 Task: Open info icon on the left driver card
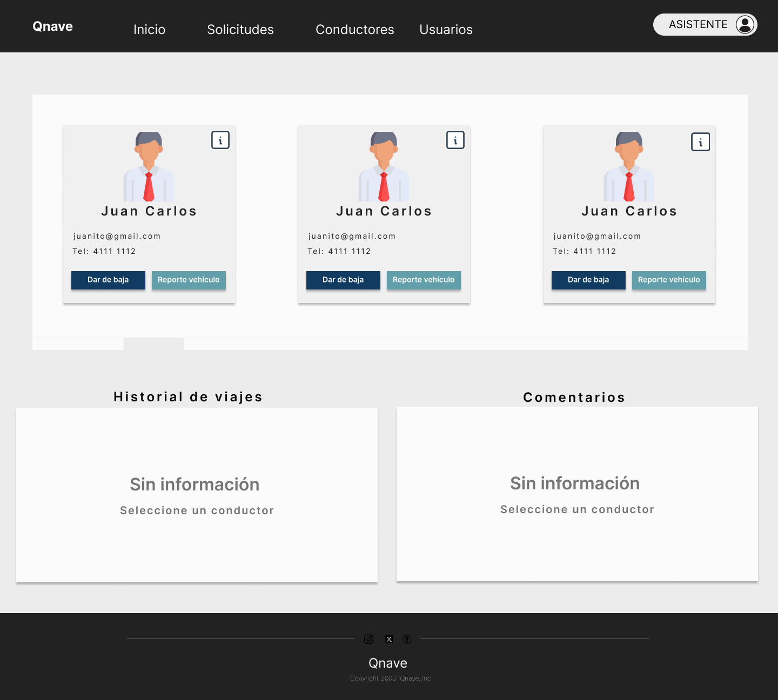coord(220,140)
